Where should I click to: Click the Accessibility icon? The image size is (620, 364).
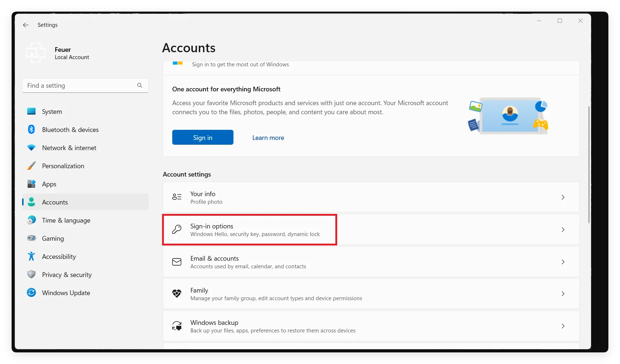pyautogui.click(x=32, y=256)
